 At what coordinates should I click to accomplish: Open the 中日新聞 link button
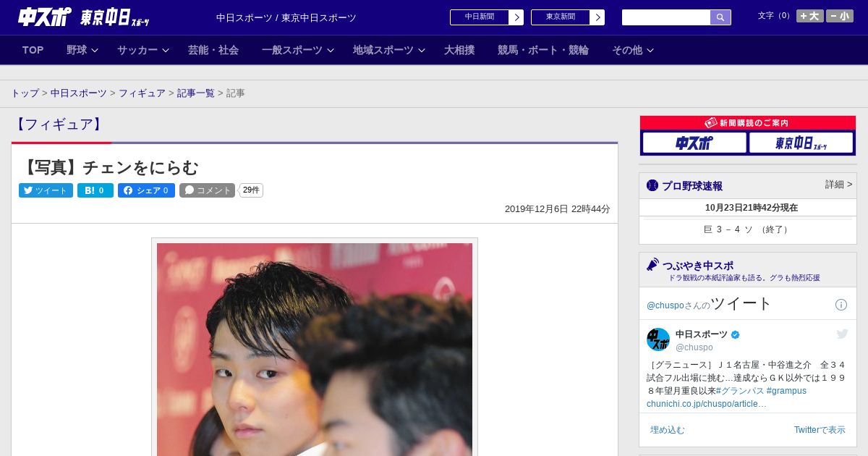(487, 17)
